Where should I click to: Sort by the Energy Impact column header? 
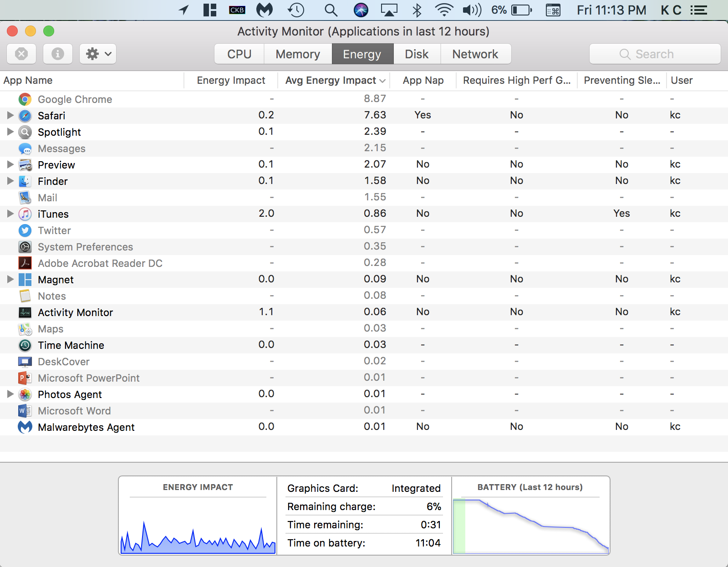coord(231,81)
